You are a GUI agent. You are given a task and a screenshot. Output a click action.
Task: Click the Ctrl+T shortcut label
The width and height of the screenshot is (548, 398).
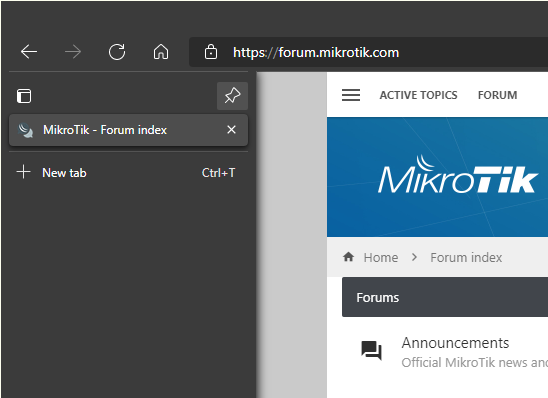218,173
